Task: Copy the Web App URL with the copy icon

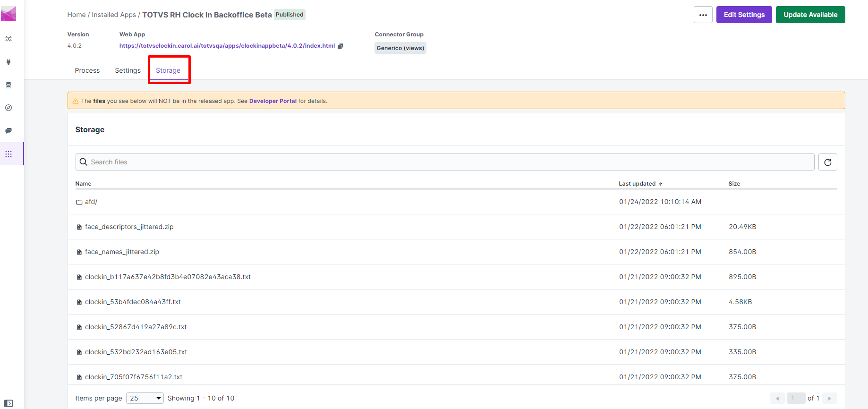Action: 340,46
